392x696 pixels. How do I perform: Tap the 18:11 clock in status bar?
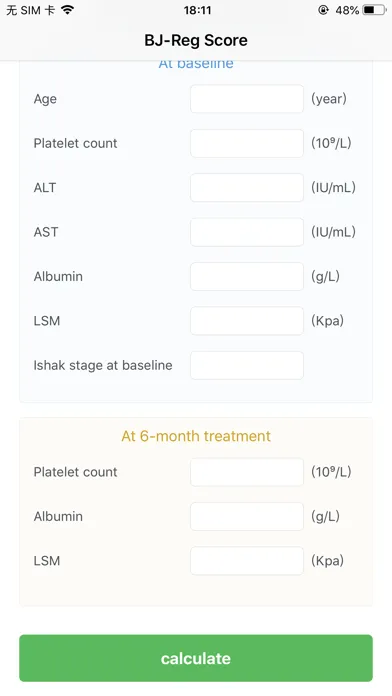click(x=198, y=10)
